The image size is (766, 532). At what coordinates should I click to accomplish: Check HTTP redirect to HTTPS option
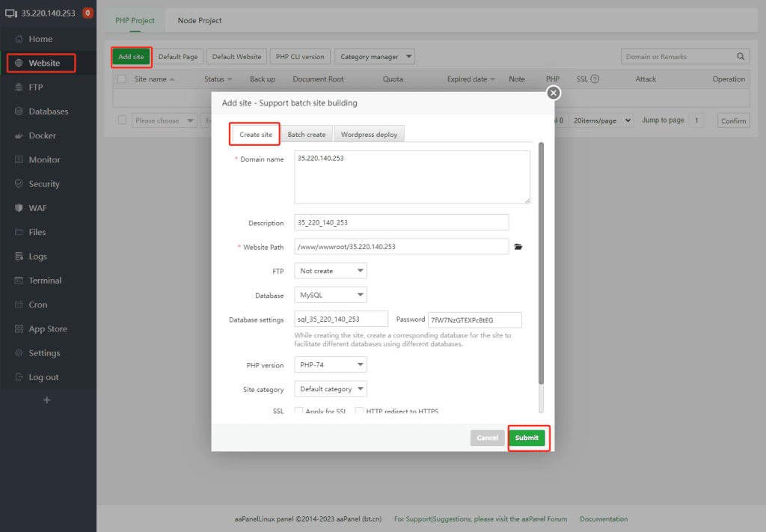(360, 411)
